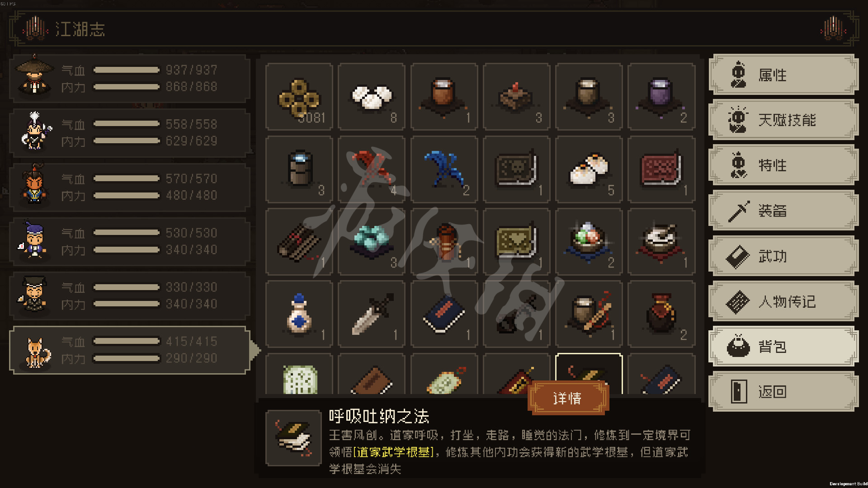Click the blue-white porcelain potion bottle
This screenshot has height=488, width=868.
coord(299,314)
